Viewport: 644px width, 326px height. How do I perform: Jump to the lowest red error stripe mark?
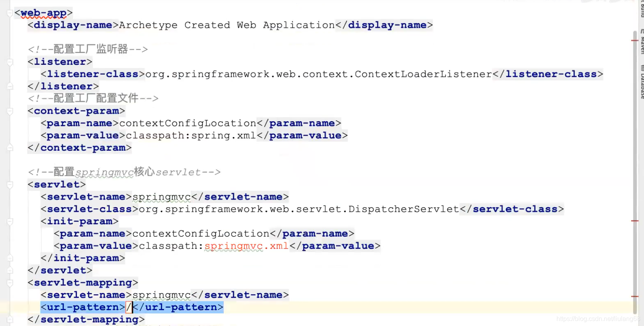pyautogui.click(x=635, y=296)
